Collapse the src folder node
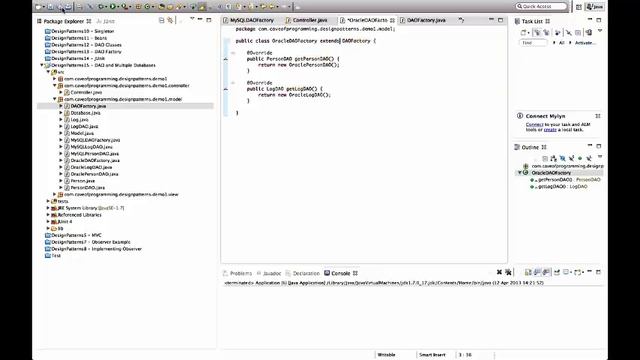640x360 pixels. pos(48,72)
